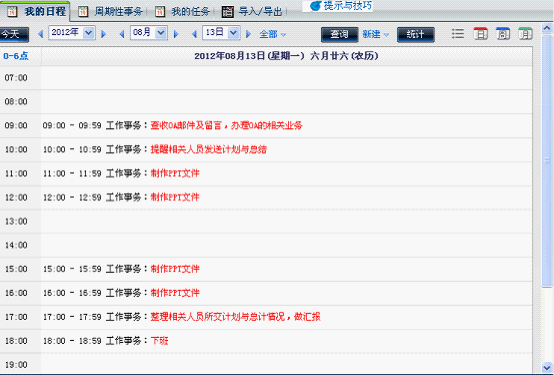Open the 导入/导出 tab
Viewport: 554px width, 375px height.
tap(260, 12)
